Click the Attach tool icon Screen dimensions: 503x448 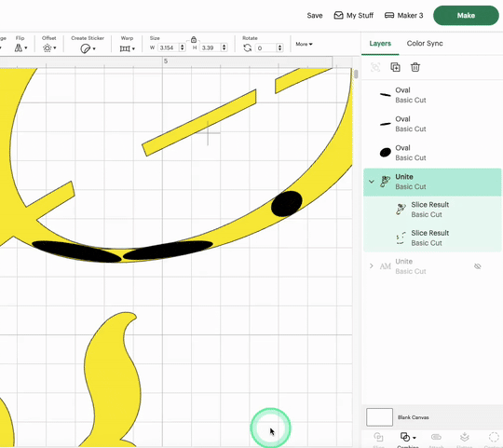(436, 437)
